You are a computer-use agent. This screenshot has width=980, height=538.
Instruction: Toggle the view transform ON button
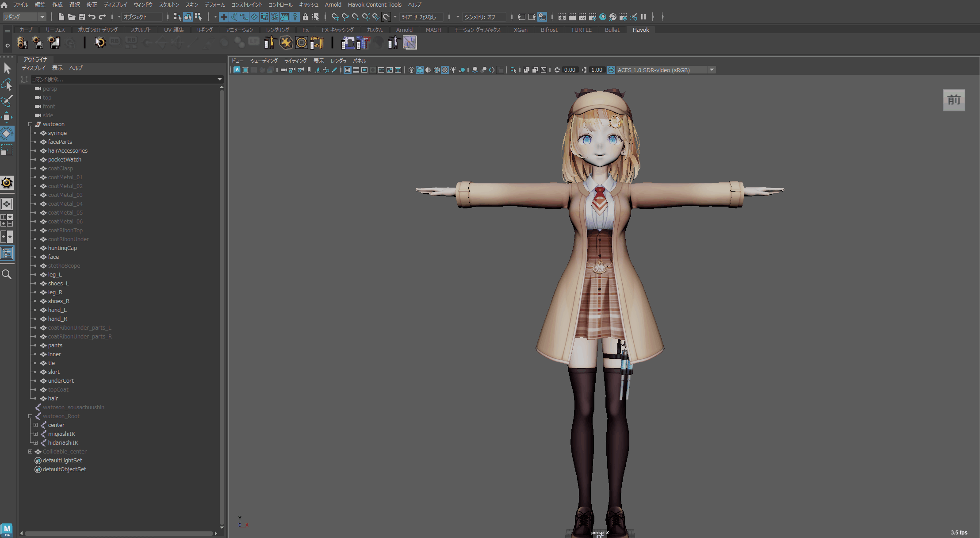611,70
